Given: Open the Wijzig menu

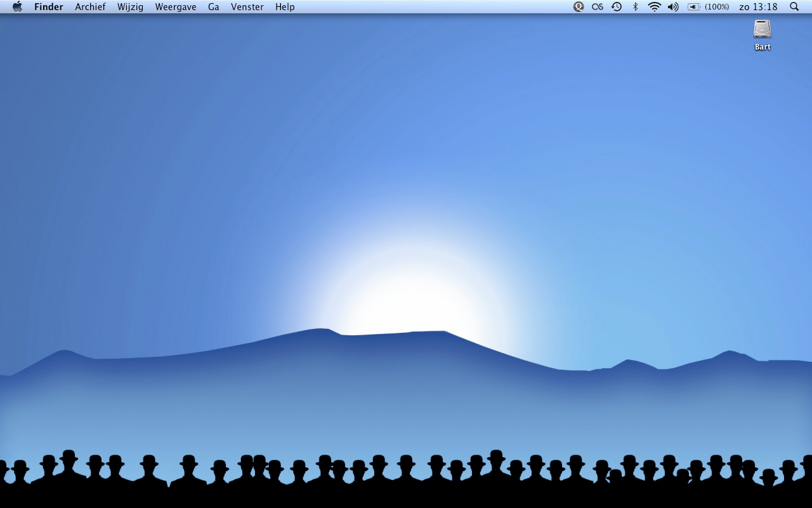Looking at the screenshot, I should click(130, 7).
